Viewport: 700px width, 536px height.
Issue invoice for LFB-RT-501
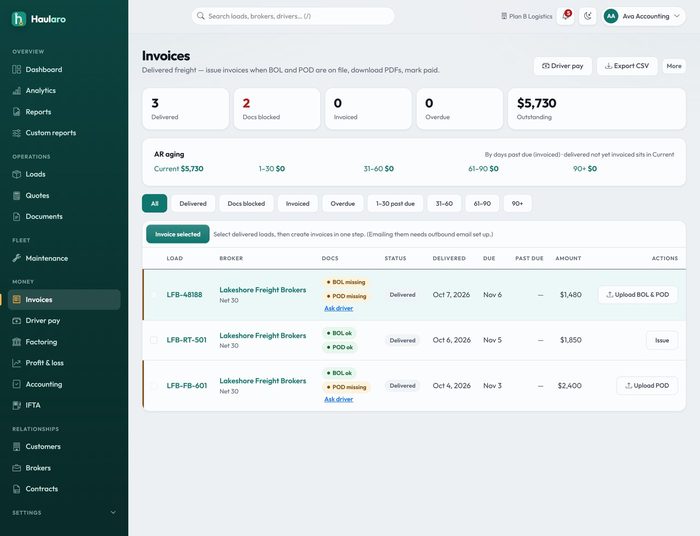[x=662, y=340]
